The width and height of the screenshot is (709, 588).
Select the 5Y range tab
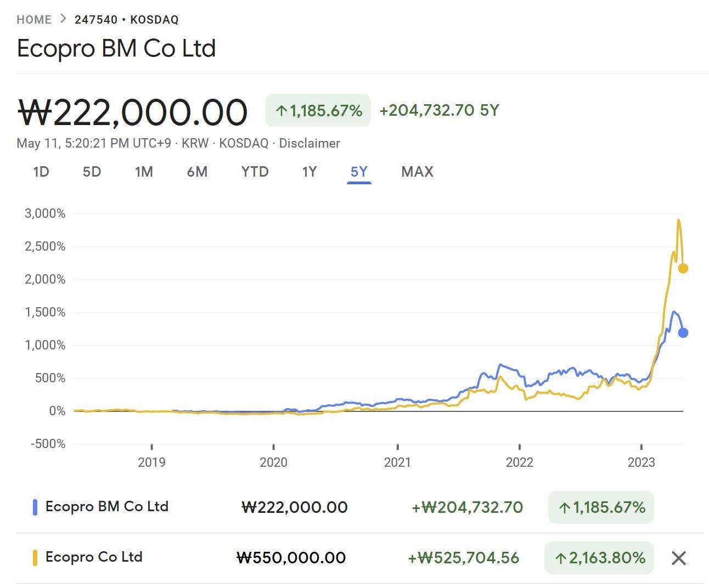click(x=359, y=172)
